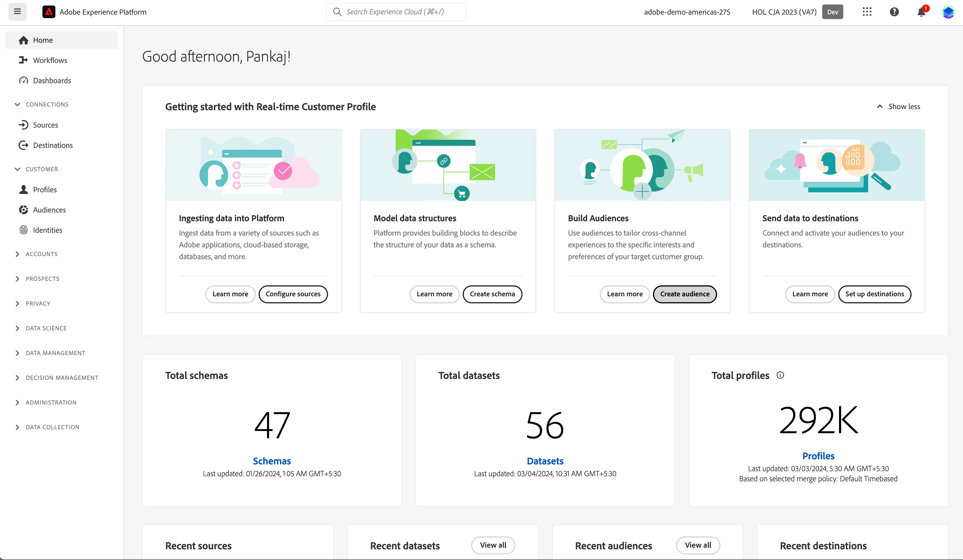Image resolution: width=963 pixels, height=560 pixels.
Task: Click the Profiles person icon
Action: [24, 189]
